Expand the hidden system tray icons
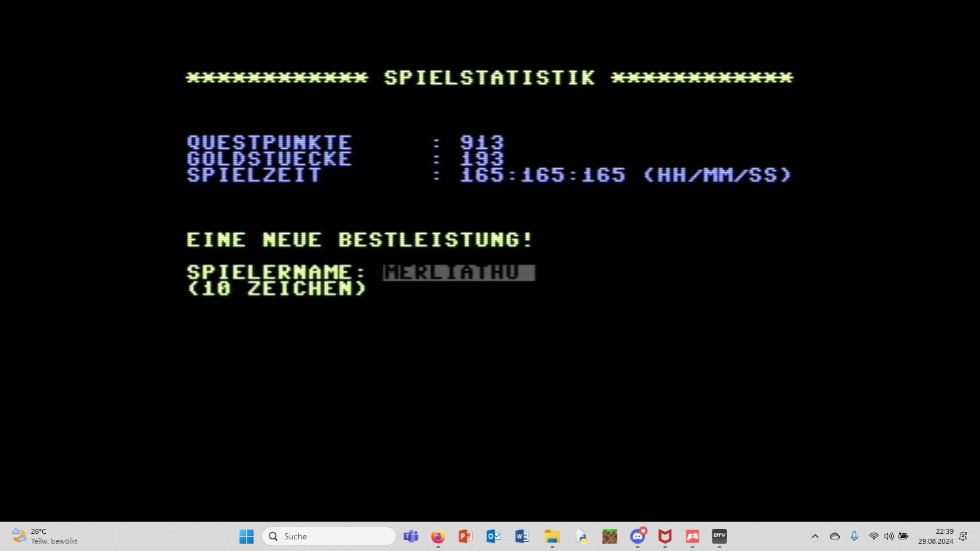 (815, 536)
